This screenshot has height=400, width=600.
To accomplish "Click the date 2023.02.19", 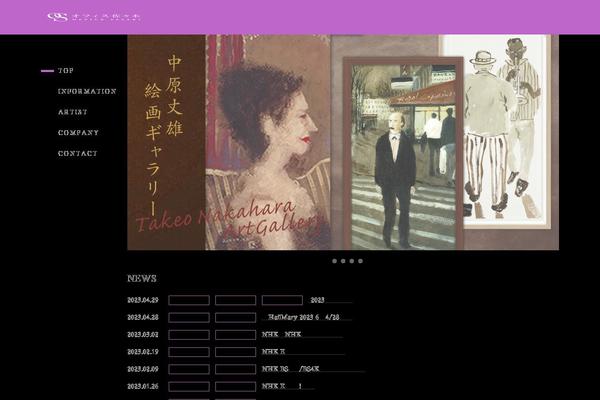I will (143, 352).
